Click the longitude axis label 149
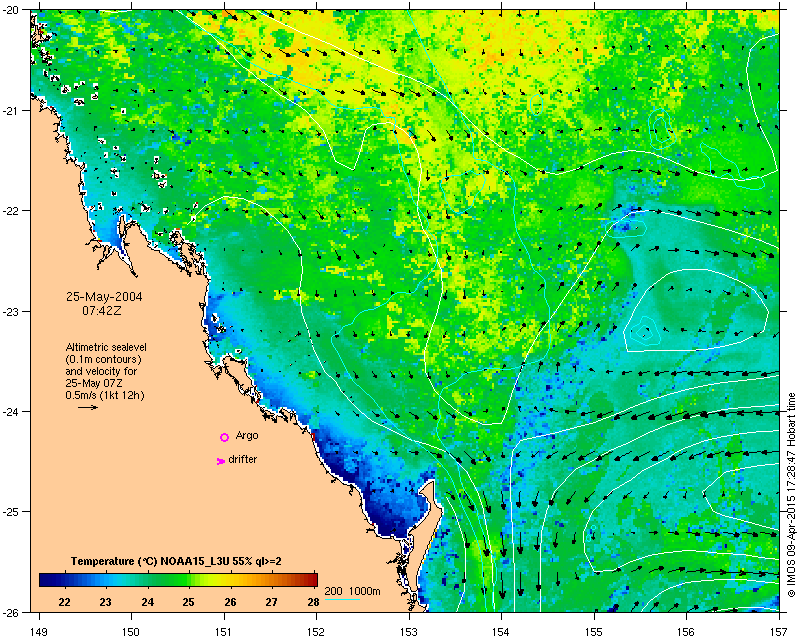The width and height of the screenshot is (800, 640). coord(39,632)
